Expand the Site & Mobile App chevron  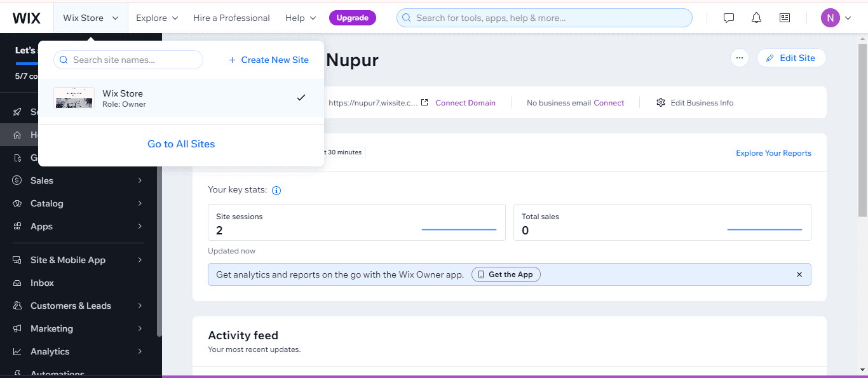[140, 260]
